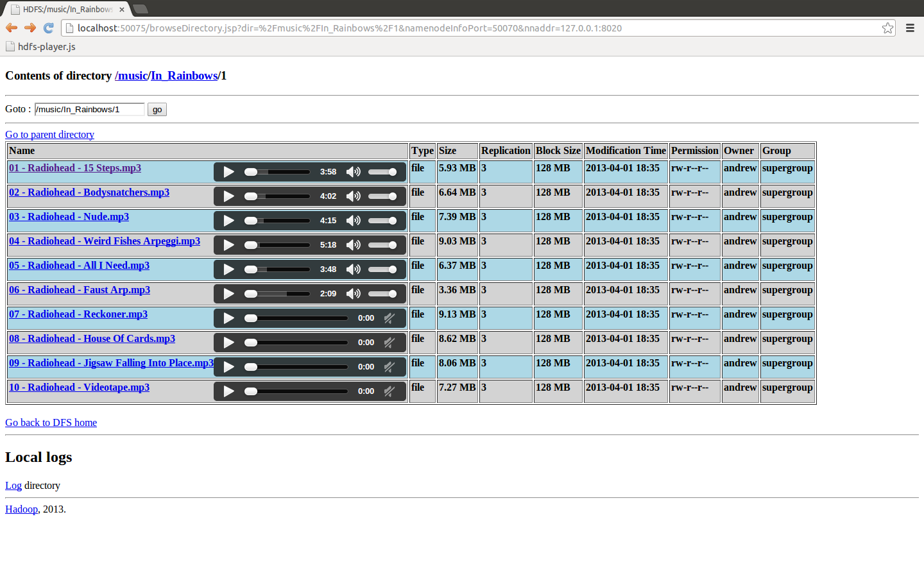
Task: Bookmark page with the star icon
Action: tap(887, 28)
